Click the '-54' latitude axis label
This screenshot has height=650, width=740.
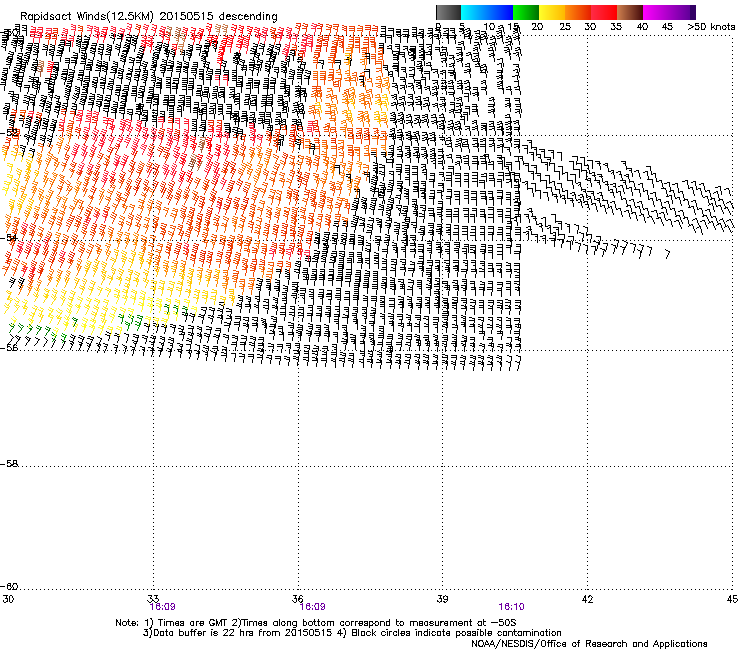click(9, 238)
